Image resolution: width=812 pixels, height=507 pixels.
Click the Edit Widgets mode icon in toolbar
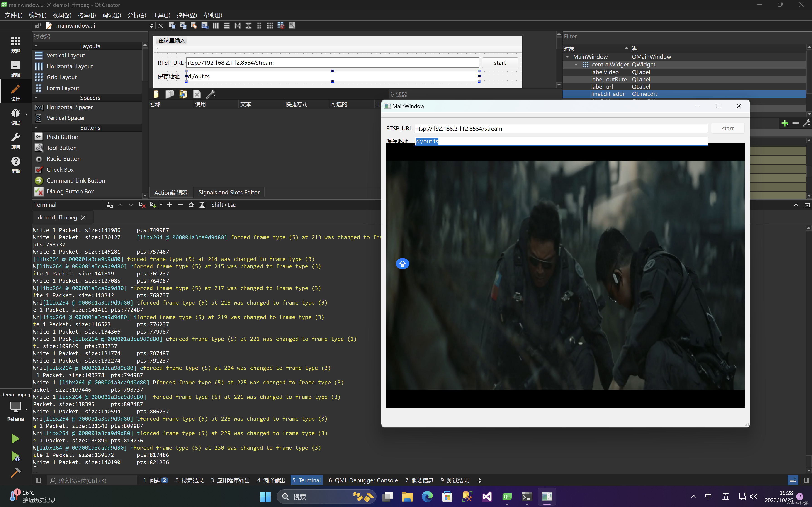[172, 25]
